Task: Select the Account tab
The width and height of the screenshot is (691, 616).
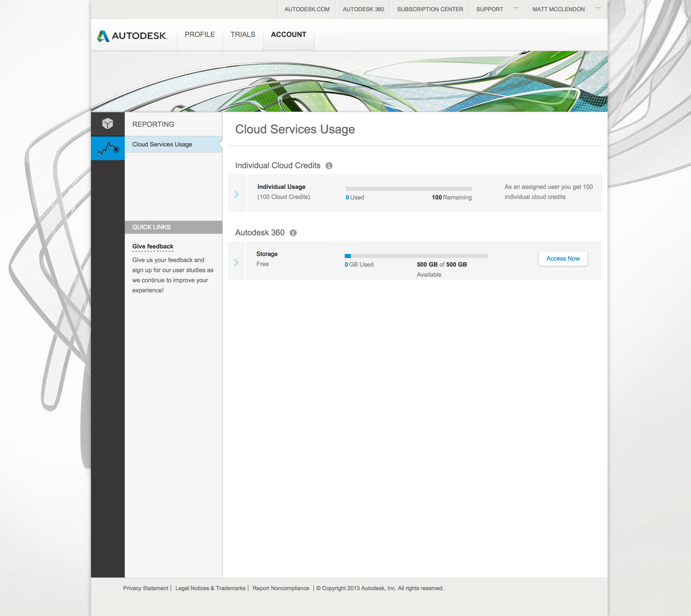Action: pos(289,34)
